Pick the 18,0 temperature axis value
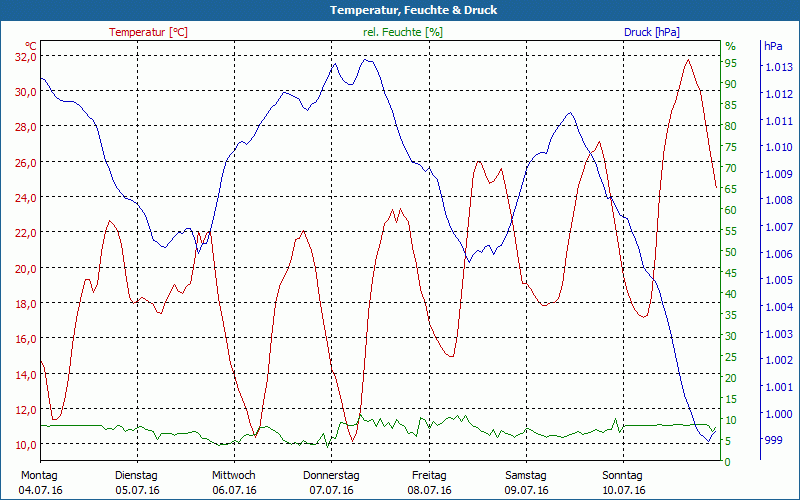Viewport: 800px width, 500px height. click(26, 304)
